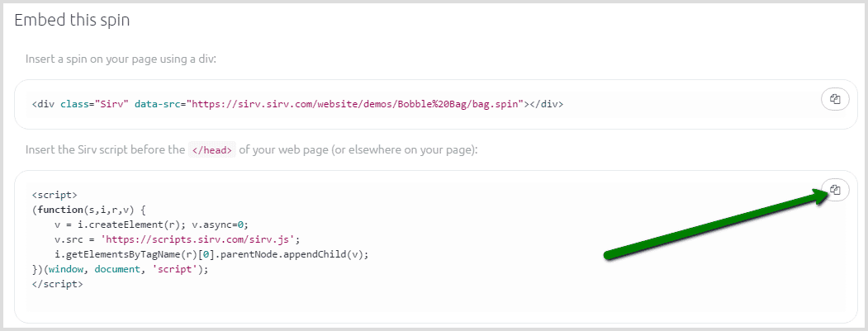Image resolution: width=868 pixels, height=331 pixels.
Task: Copy the div embed code snippet
Action: pos(835,99)
